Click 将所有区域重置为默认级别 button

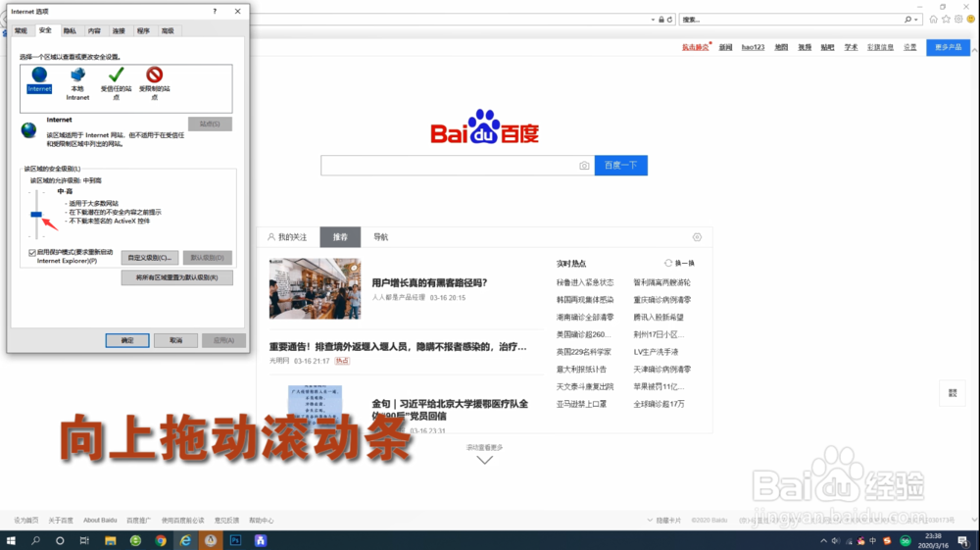pyautogui.click(x=176, y=277)
